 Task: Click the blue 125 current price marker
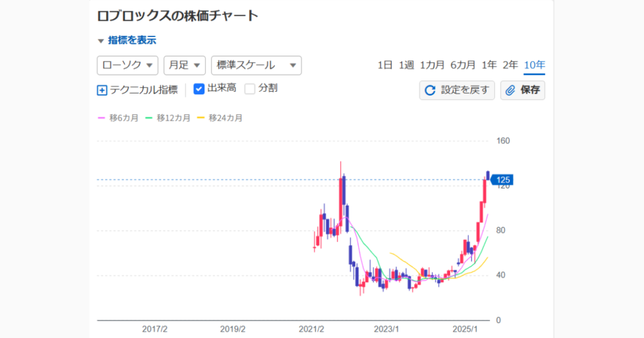click(502, 180)
